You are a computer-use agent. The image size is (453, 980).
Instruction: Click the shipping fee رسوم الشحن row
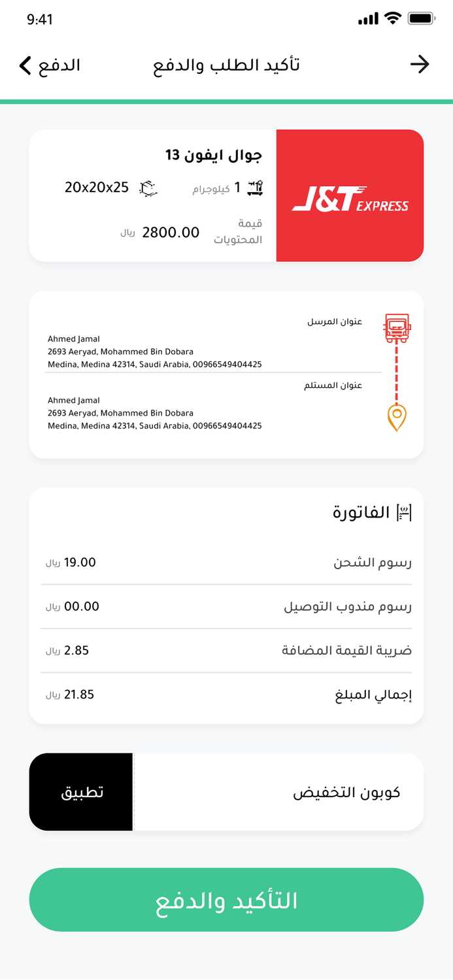click(226, 563)
